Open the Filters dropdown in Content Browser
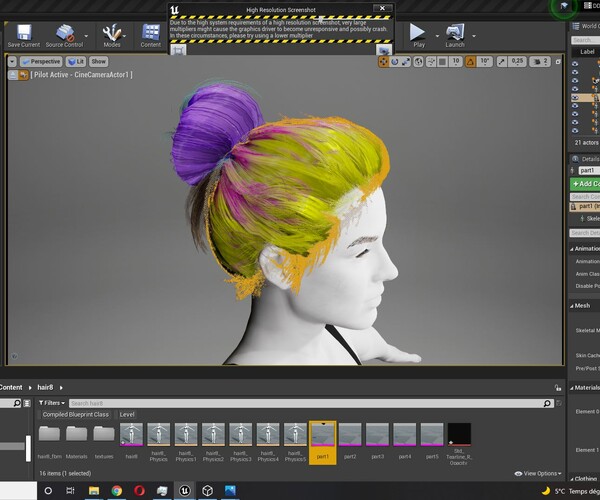This screenshot has height=500, width=600. tap(52, 403)
